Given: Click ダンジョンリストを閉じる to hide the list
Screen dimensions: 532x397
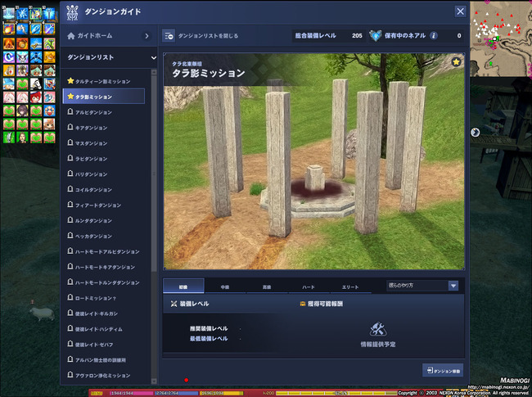Looking at the screenshot, I should pyautogui.click(x=208, y=36).
